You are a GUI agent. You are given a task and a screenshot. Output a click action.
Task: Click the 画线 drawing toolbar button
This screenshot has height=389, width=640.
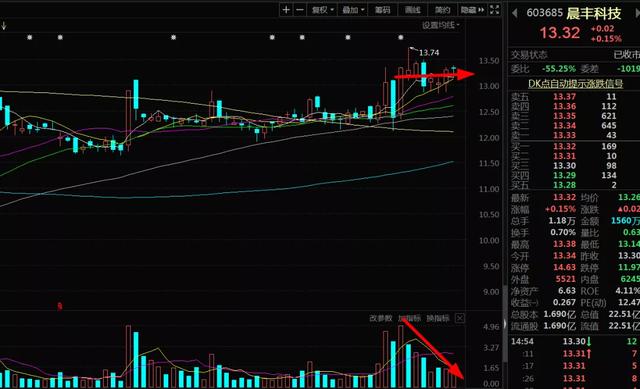[412, 10]
